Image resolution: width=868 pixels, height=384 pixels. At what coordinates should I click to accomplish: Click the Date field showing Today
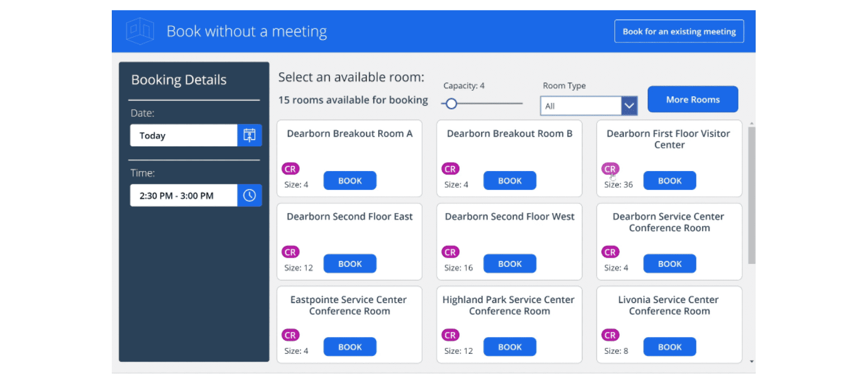point(183,135)
